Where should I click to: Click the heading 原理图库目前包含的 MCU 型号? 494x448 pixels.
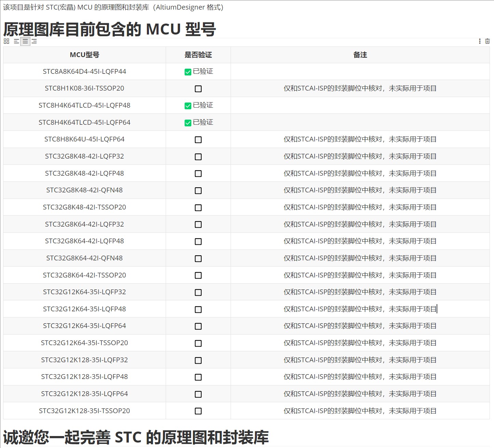click(109, 29)
